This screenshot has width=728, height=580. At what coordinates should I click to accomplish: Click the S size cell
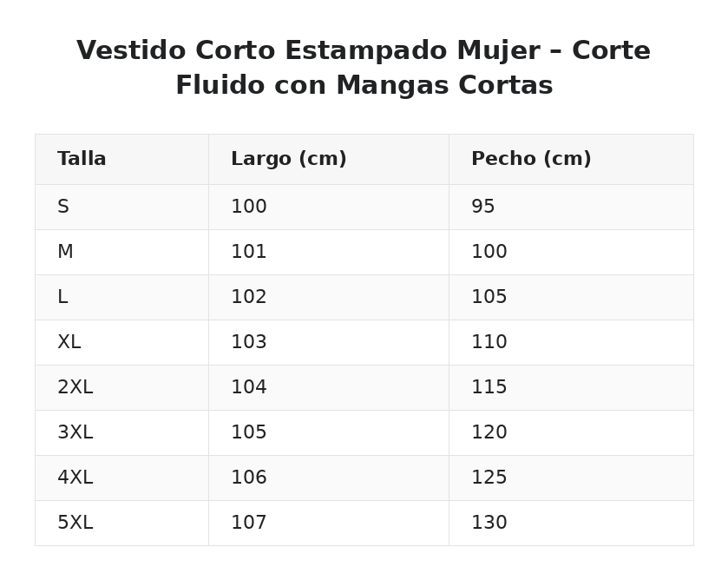pyautogui.click(x=122, y=207)
